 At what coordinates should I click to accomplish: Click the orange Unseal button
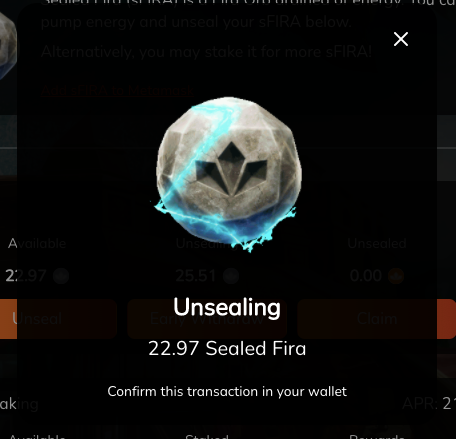(58, 319)
